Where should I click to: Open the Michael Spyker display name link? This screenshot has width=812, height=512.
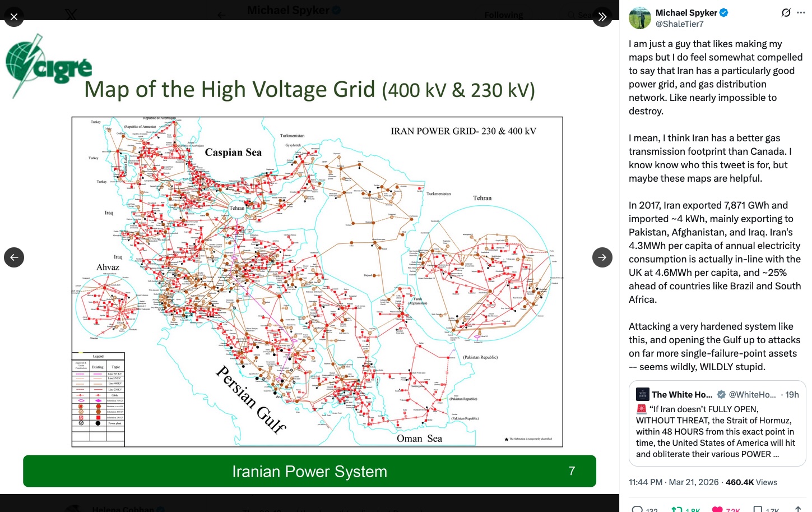(x=686, y=12)
